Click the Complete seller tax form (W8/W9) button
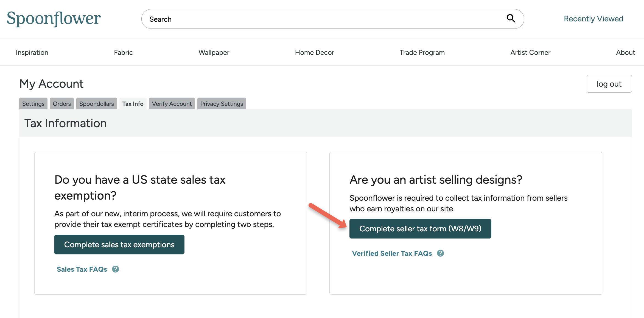This screenshot has width=644, height=318. [420, 228]
